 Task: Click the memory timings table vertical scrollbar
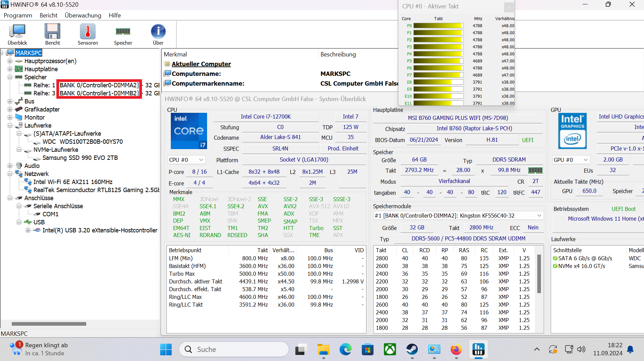(x=539, y=274)
